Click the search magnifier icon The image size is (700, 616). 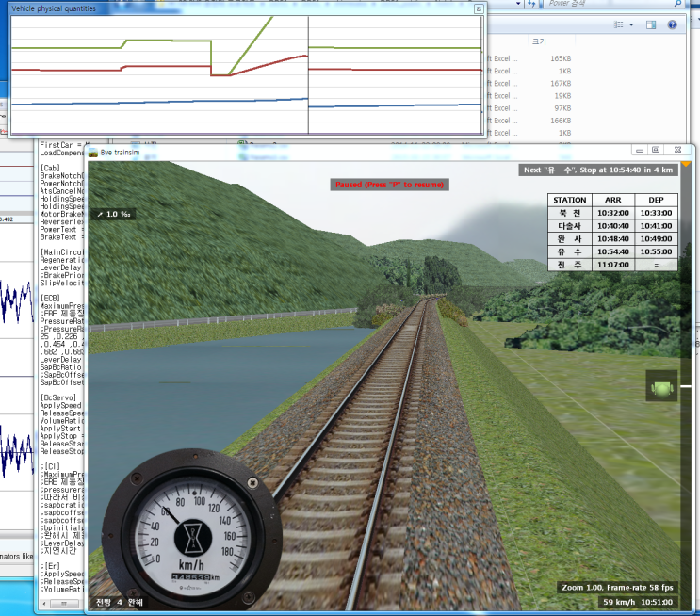(x=679, y=4)
